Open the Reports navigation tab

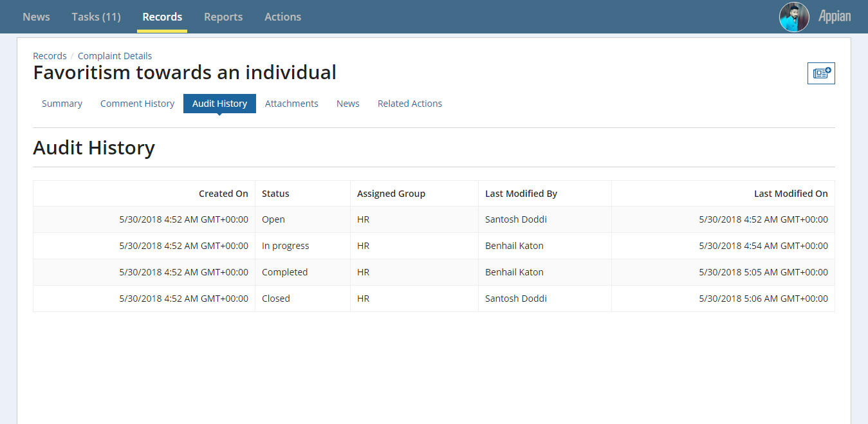pos(223,17)
